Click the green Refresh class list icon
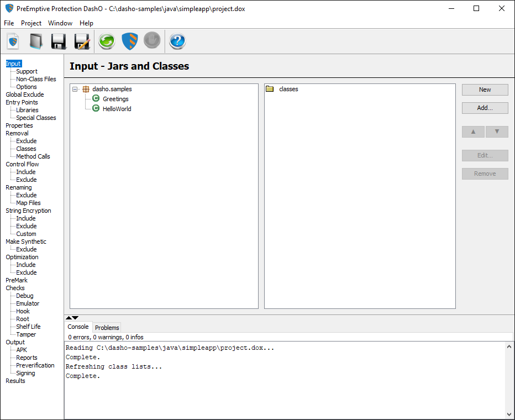Viewport: 515px width, 420px height. 107,41
